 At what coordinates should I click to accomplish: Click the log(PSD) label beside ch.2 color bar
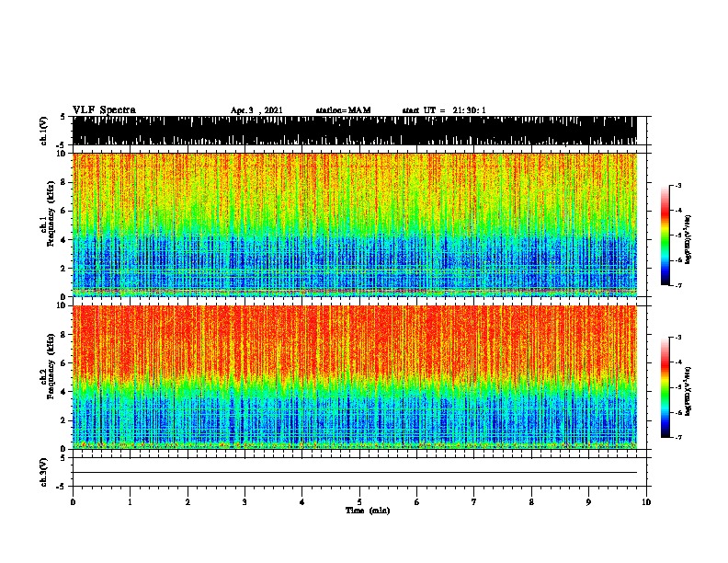pyautogui.click(x=688, y=391)
